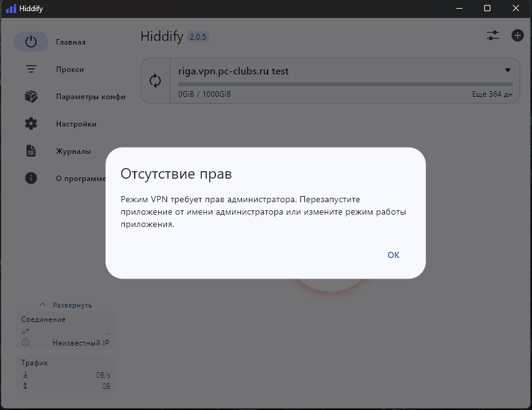
Task: Select Главная in the sidebar
Action: pos(70,42)
